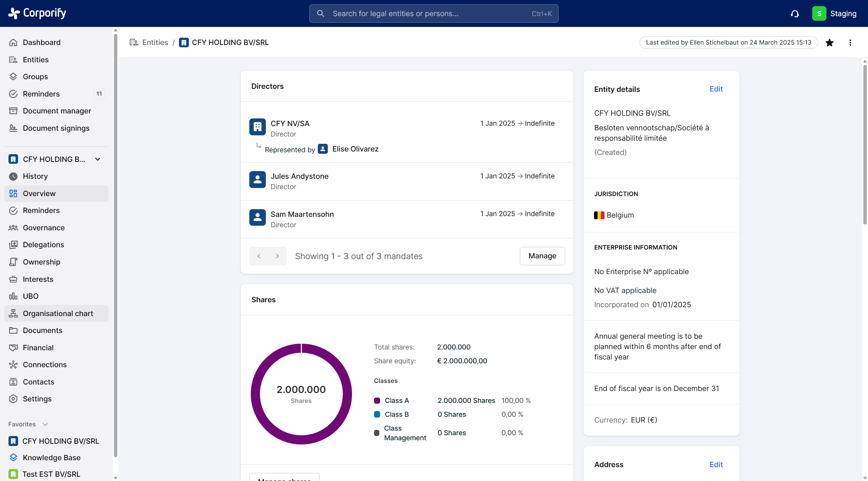The width and height of the screenshot is (868, 481).
Task: Open the three-dot more options menu
Action: (x=850, y=43)
